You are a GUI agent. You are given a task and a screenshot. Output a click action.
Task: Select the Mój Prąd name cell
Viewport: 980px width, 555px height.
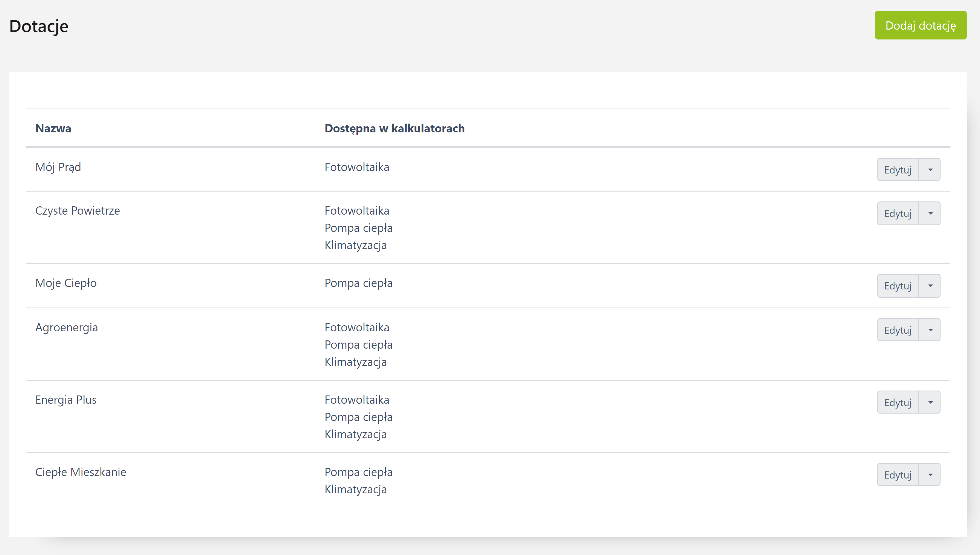coord(58,167)
